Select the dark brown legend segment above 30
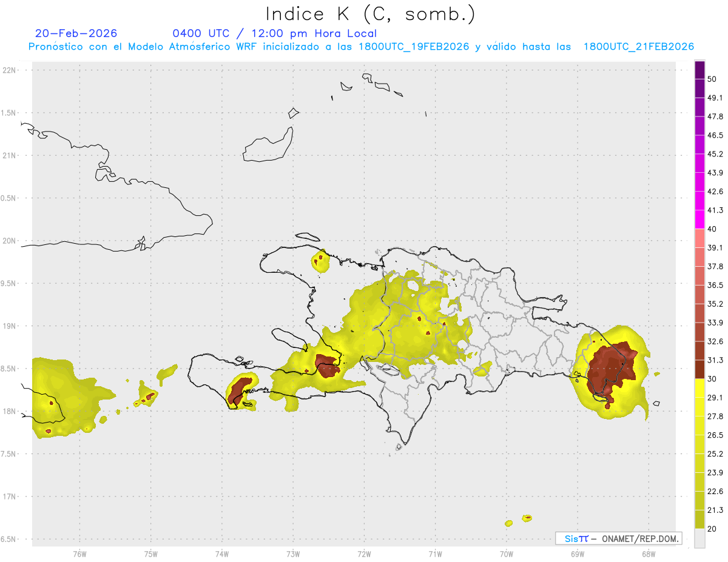Image resolution: width=728 pixels, height=562 pixels. point(699,369)
